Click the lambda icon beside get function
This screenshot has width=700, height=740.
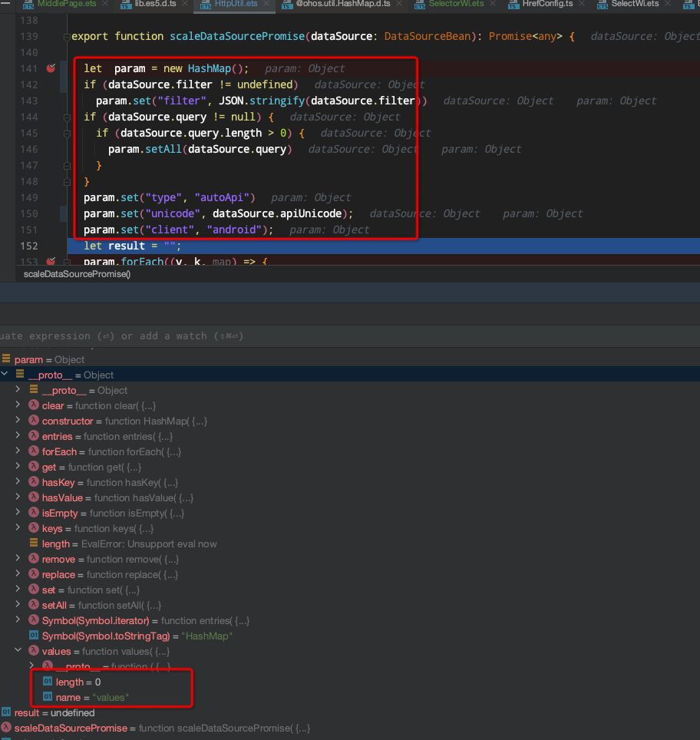(x=34, y=466)
